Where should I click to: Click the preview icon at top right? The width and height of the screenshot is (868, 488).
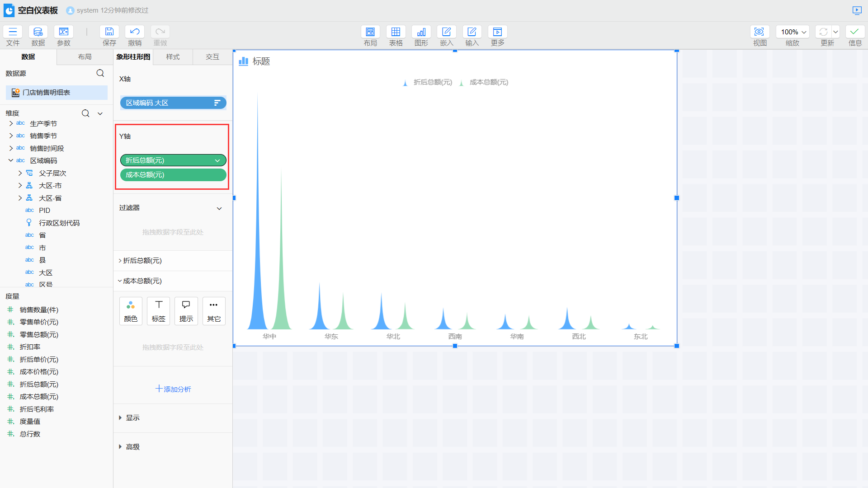click(x=857, y=10)
